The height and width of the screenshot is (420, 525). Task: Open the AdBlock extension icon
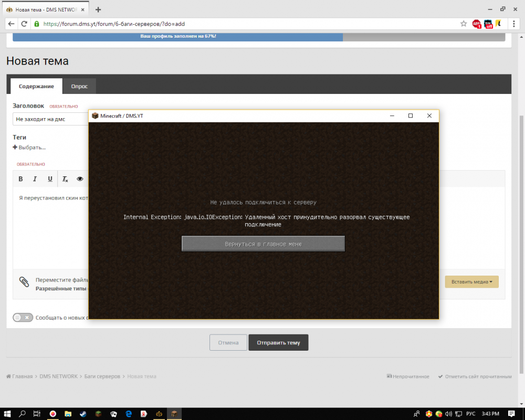[477, 24]
